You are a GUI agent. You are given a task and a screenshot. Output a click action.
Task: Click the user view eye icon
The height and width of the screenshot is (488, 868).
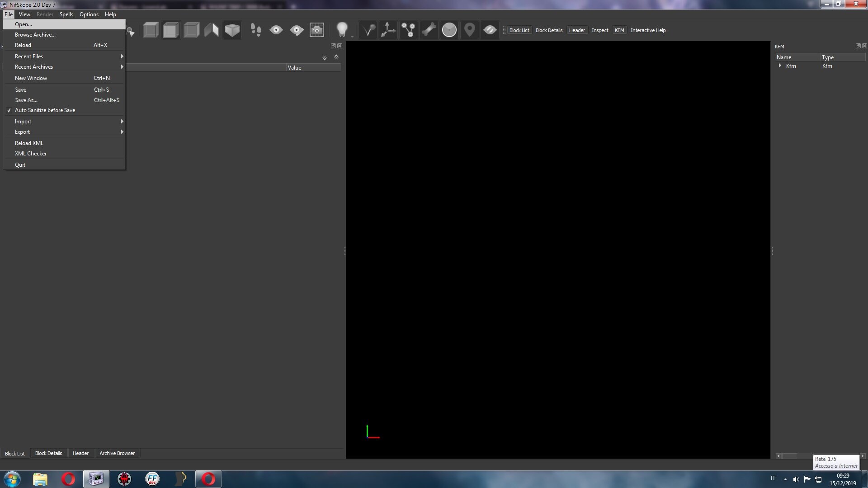click(276, 30)
